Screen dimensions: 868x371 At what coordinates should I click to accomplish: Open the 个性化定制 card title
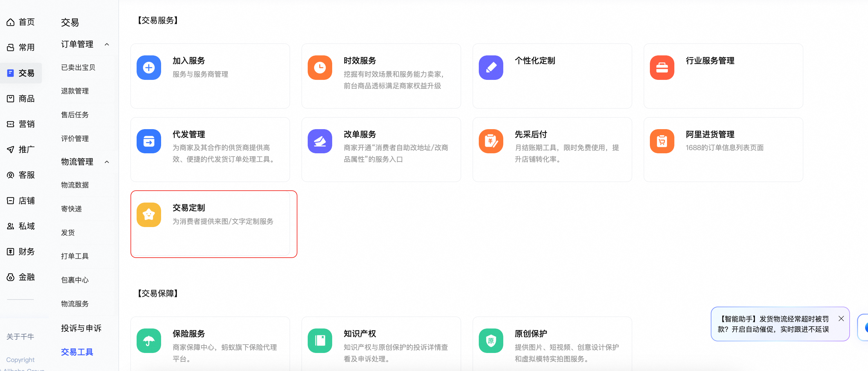pos(535,61)
